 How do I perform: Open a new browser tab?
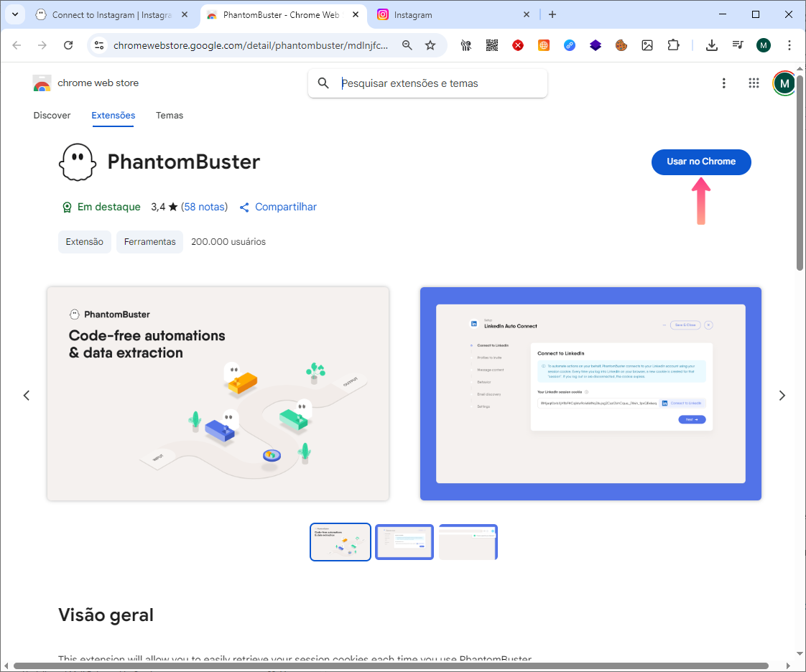coord(552,14)
